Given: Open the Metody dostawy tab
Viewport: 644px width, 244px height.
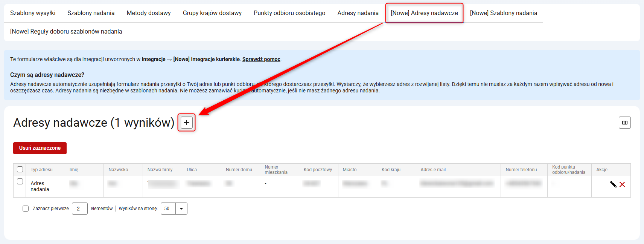Looking at the screenshot, I should coord(149,13).
